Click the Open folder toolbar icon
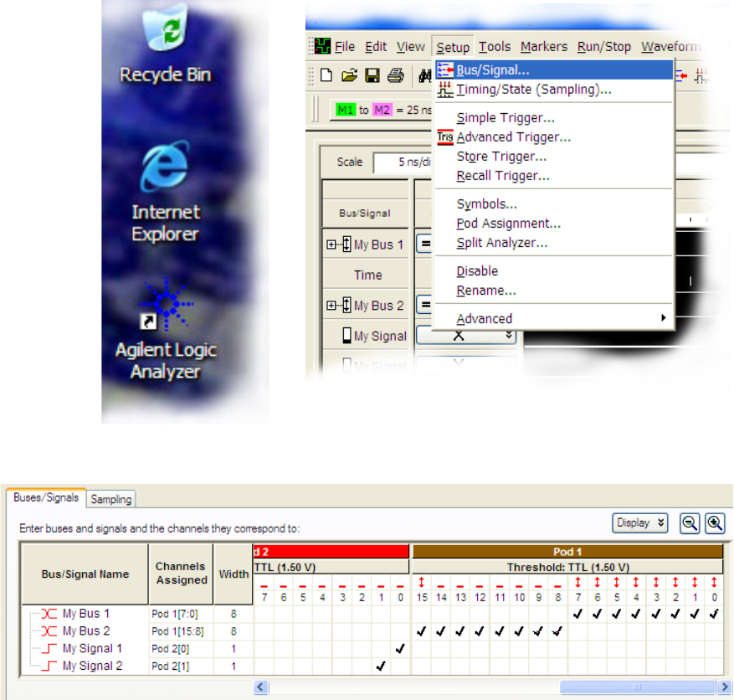 349,75
